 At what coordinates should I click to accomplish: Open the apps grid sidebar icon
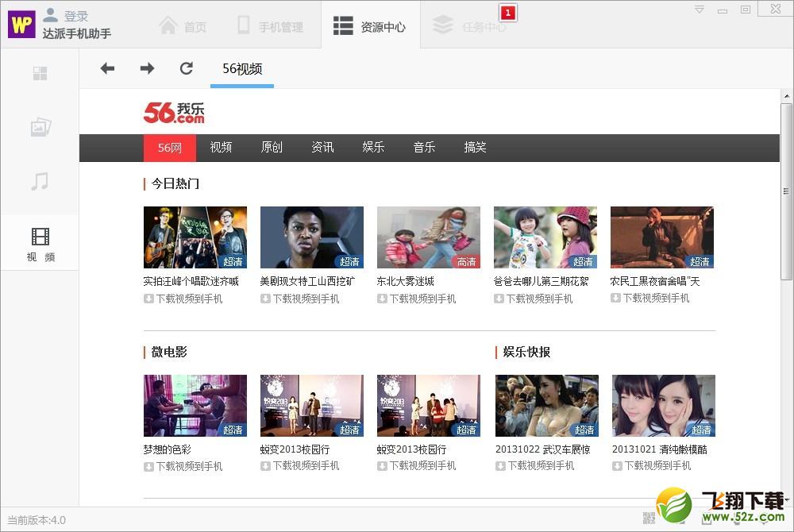(40, 74)
